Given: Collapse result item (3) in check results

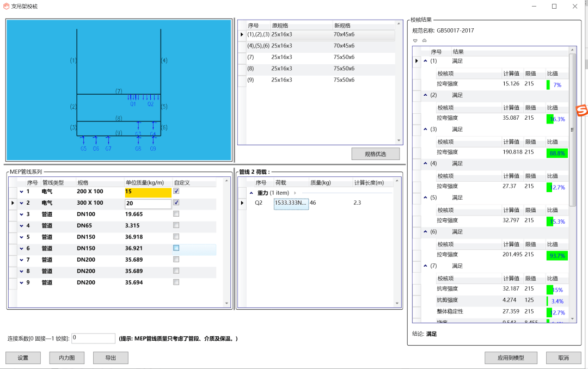Looking at the screenshot, I should tap(426, 129).
